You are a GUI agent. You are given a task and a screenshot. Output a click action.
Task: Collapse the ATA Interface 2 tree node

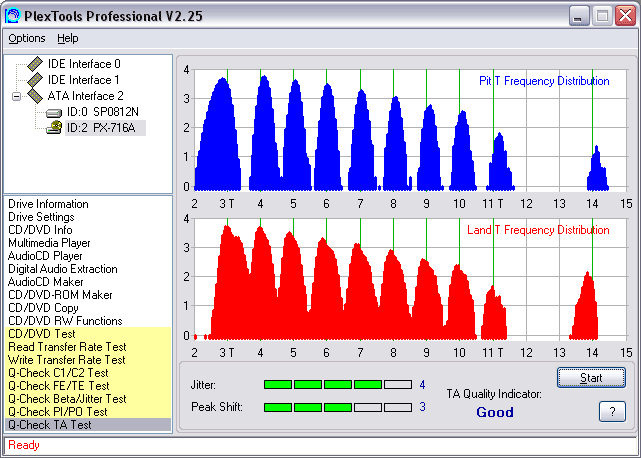point(16,97)
